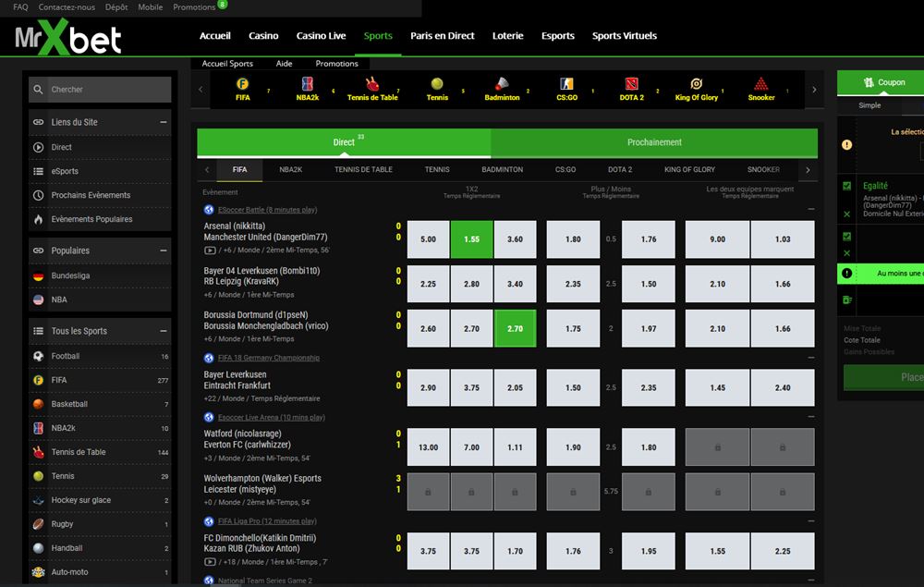Open the Dépôt link in top bar
Image resolution: width=924 pixels, height=587 pixels.
click(116, 7)
